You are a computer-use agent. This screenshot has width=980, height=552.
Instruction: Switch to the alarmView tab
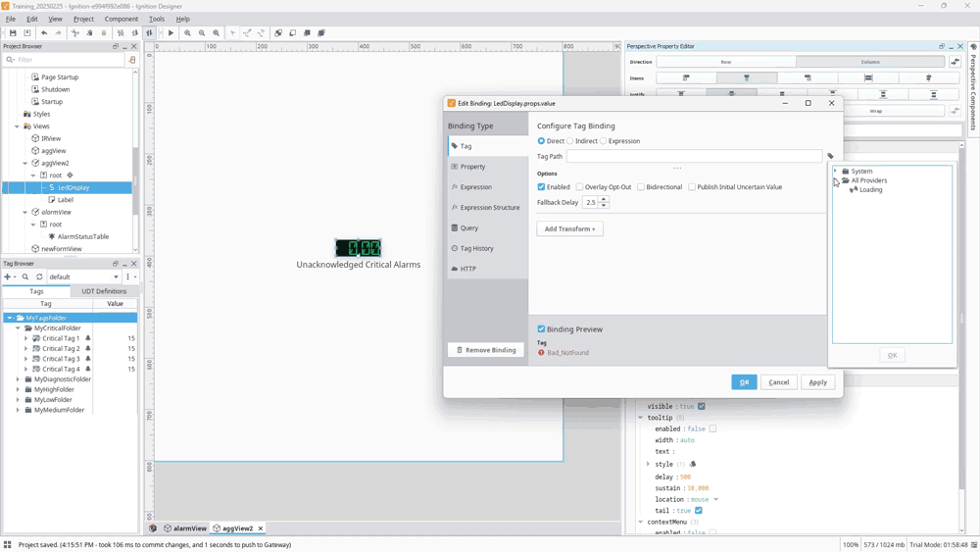point(185,528)
